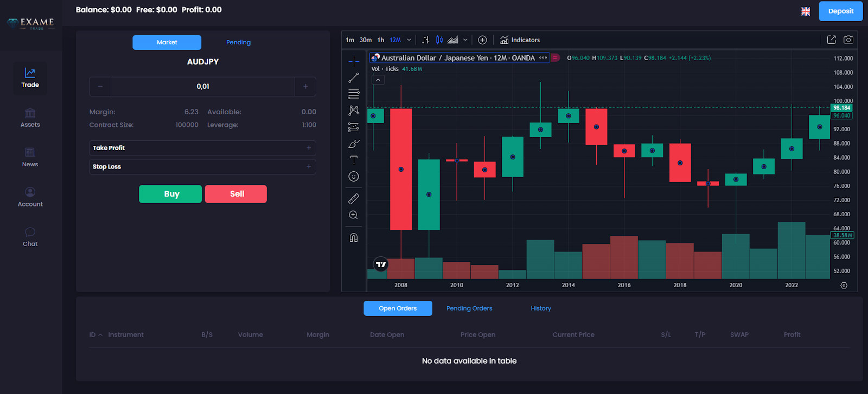Switch chart to area style
Image resolution: width=868 pixels, height=394 pixels.
click(x=453, y=40)
